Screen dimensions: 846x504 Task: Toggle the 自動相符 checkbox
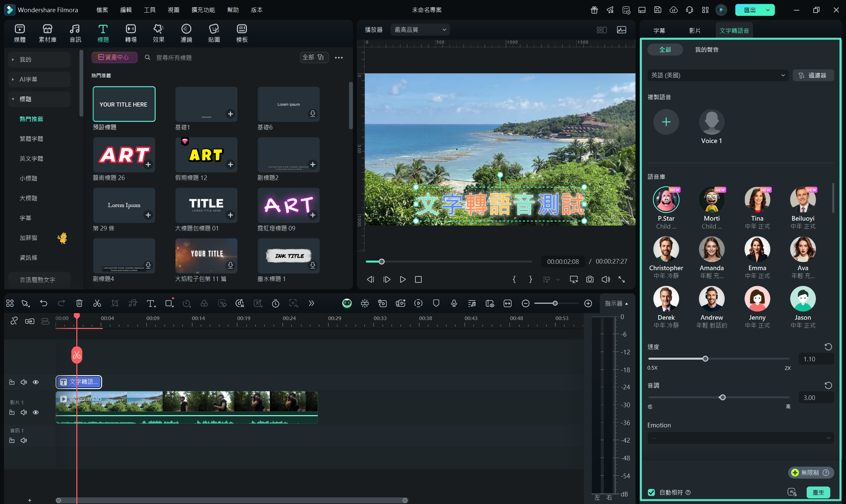pyautogui.click(x=651, y=492)
